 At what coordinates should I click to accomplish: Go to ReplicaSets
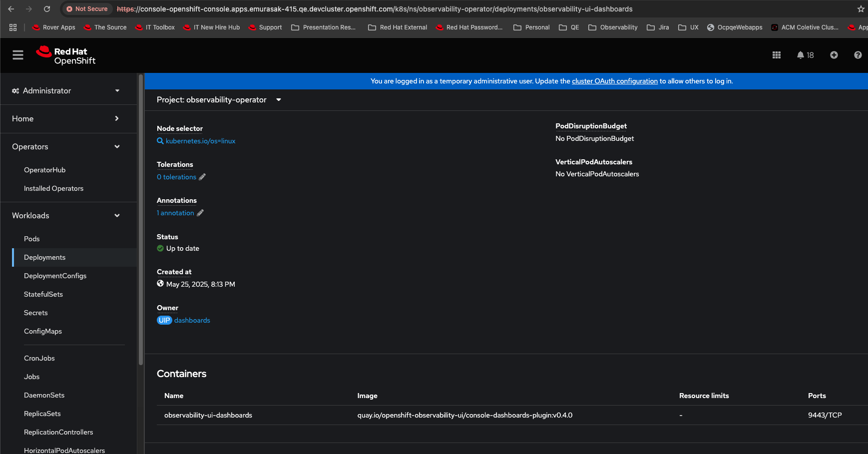pos(42,414)
